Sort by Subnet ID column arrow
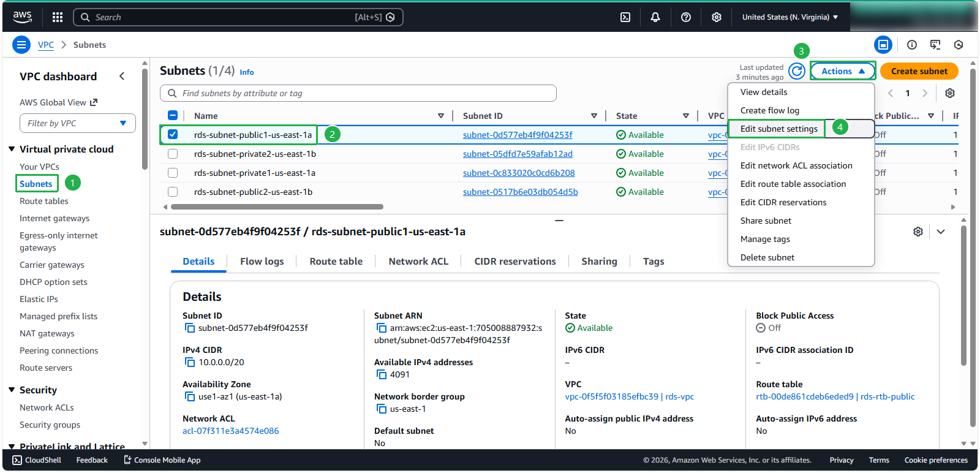The height and width of the screenshot is (473, 980). 594,116
